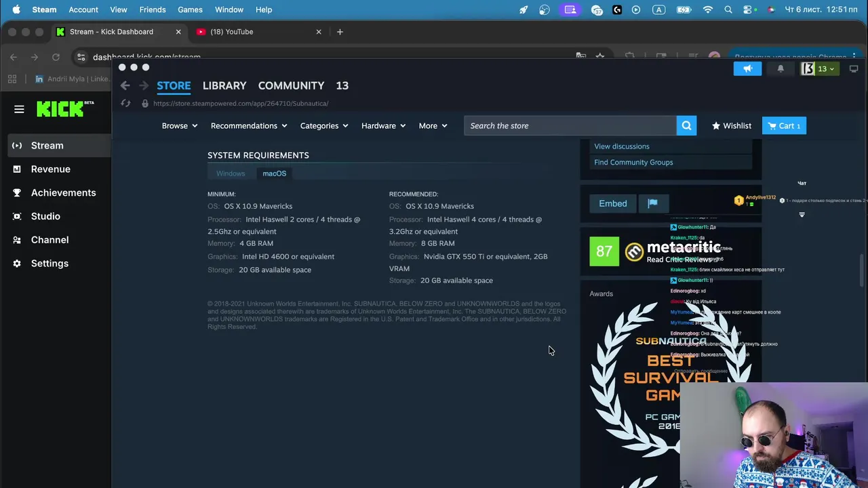The width and height of the screenshot is (868, 488).
Task: Expand the Hardware dropdown
Action: pos(384,125)
